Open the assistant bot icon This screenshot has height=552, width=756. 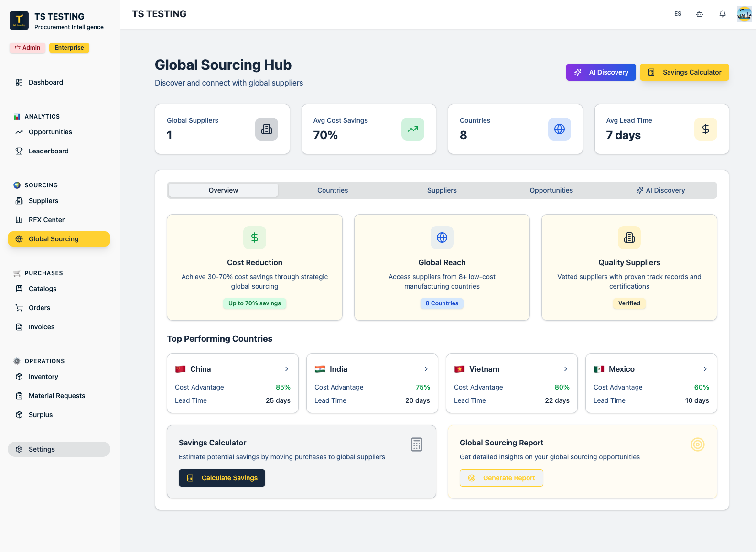(700, 14)
